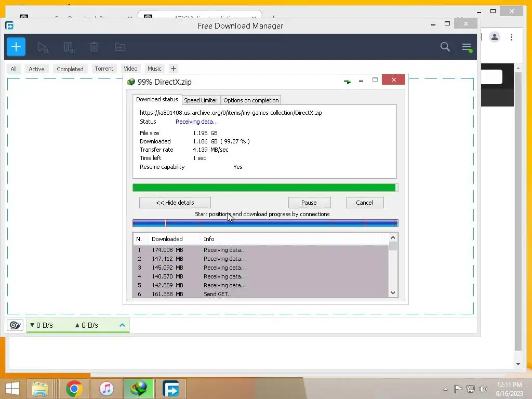Click the network tray icon
The width and height of the screenshot is (532, 399).
pyautogui.click(x=471, y=389)
